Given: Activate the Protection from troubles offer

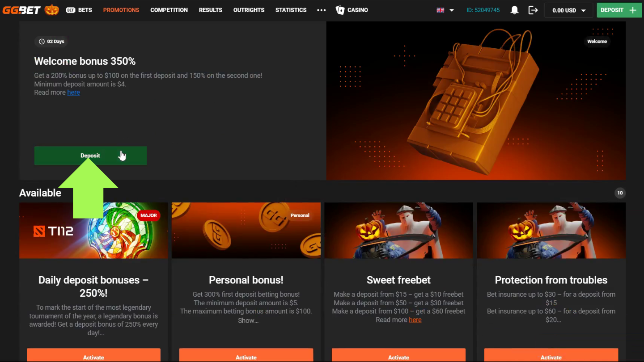Looking at the screenshot, I should pos(551,355).
